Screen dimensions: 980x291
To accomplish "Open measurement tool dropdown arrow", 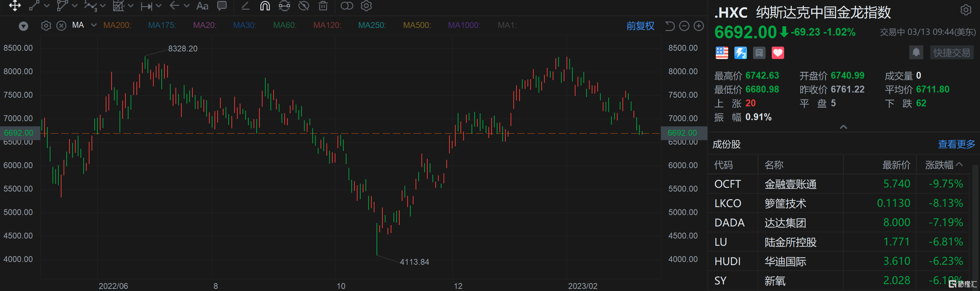I will click(x=159, y=6).
